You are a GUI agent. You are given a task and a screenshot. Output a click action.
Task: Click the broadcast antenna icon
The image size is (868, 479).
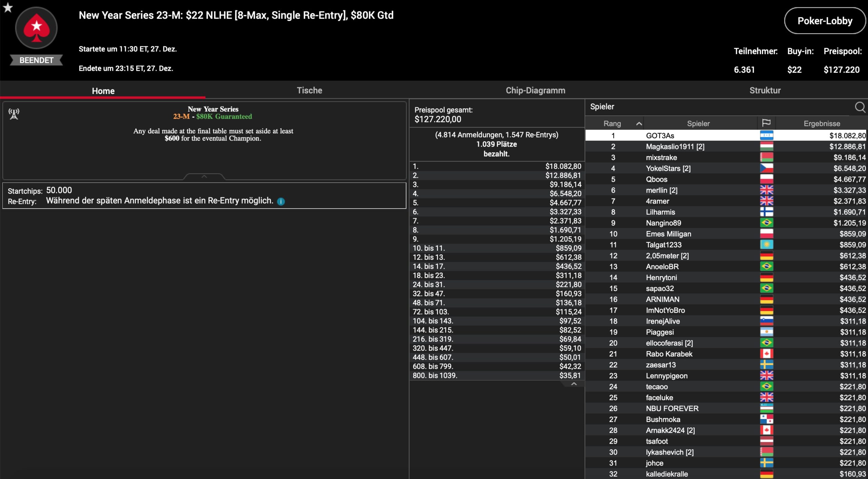14,114
